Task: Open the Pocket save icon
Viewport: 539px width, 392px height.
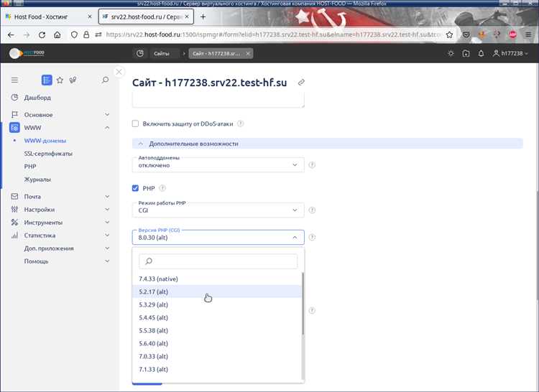Action: (x=466, y=34)
